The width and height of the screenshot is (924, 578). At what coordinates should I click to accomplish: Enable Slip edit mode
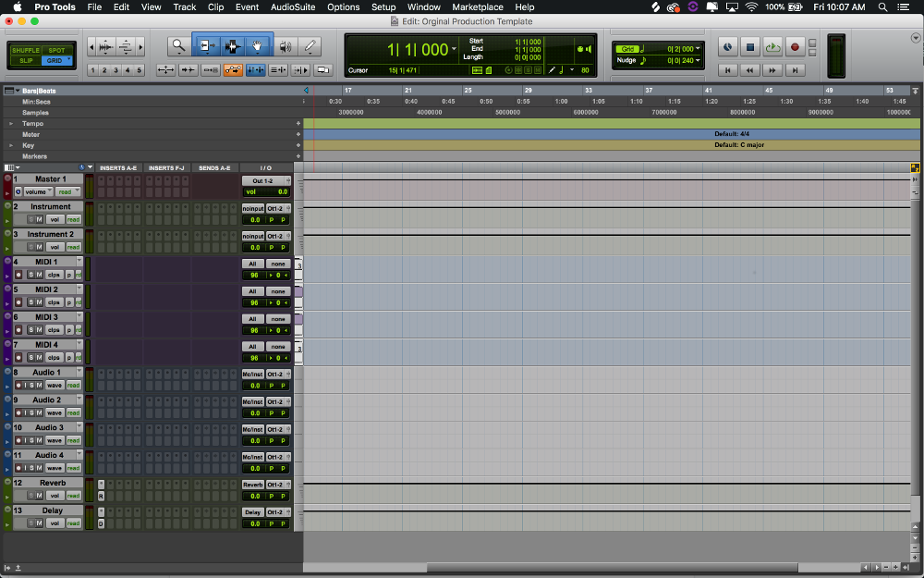point(25,61)
